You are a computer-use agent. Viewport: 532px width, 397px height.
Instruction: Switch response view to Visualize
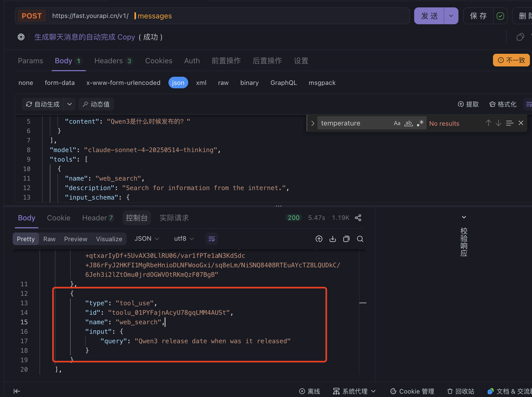(109, 239)
